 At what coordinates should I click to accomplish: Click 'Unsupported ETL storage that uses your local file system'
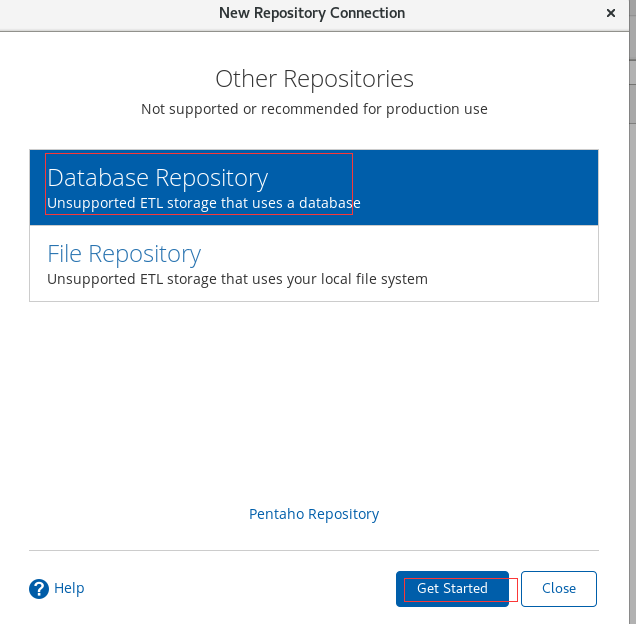click(x=237, y=280)
